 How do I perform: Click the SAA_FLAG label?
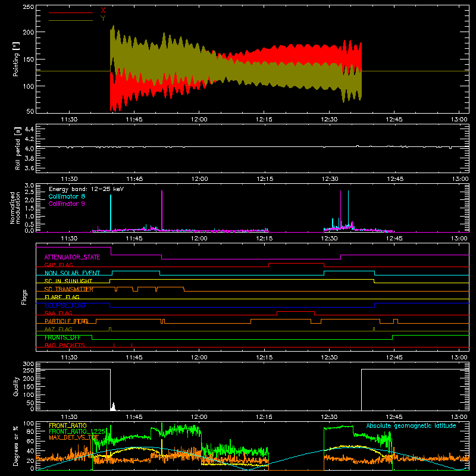(58, 313)
